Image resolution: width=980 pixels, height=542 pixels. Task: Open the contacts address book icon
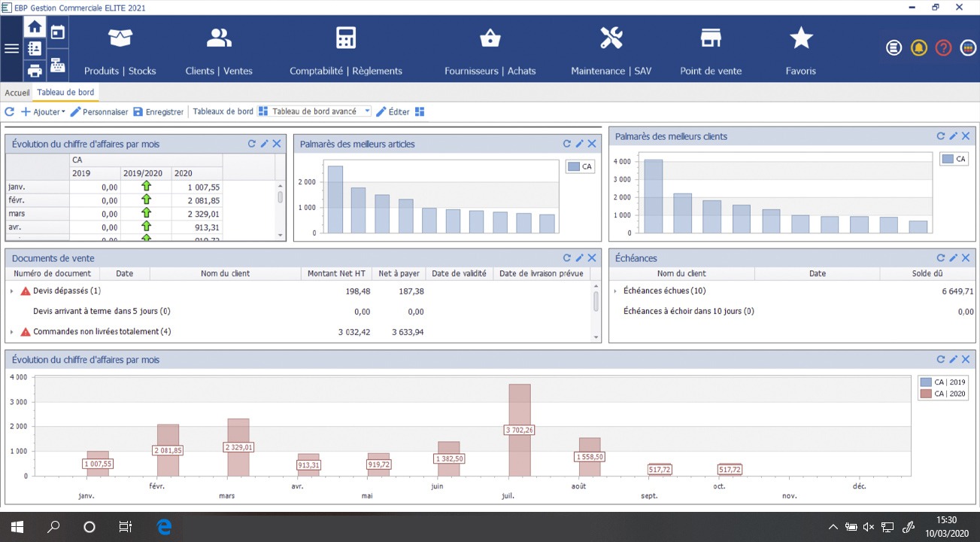35,49
